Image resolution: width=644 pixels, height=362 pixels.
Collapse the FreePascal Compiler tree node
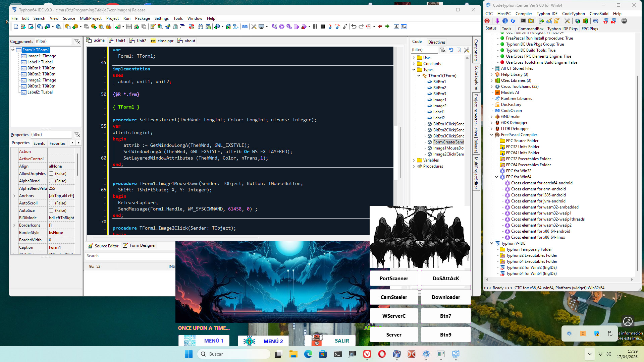[492, 135]
